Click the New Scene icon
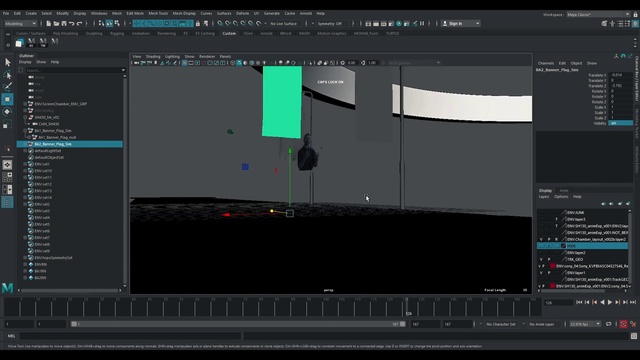The height and width of the screenshot is (360, 640). pyautogui.click(x=49, y=24)
